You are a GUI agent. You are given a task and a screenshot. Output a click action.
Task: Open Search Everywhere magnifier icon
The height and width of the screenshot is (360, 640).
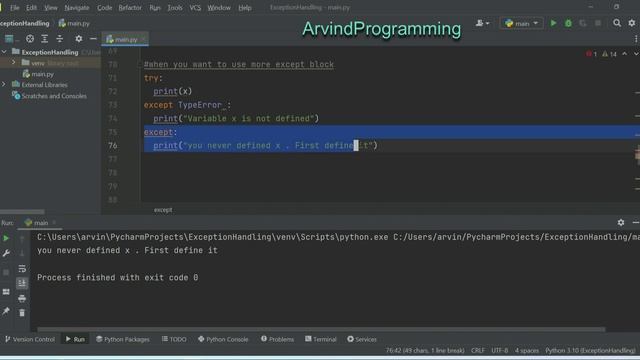(x=617, y=23)
